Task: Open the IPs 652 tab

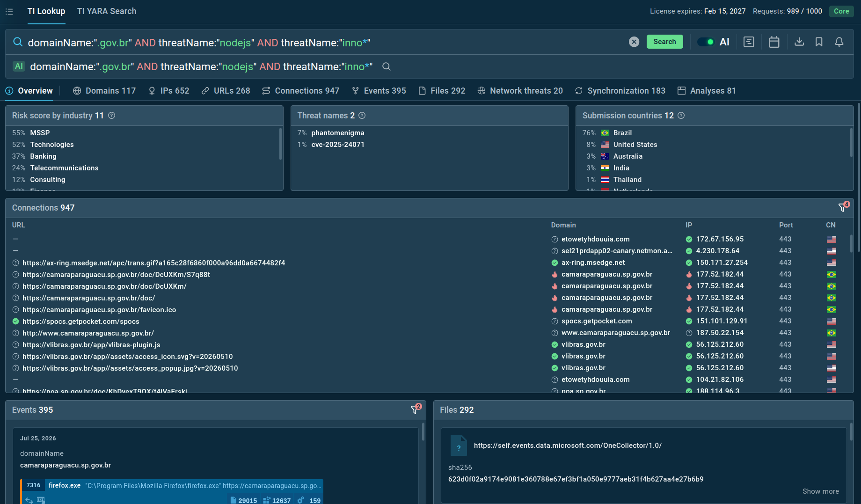Action: pyautogui.click(x=169, y=91)
